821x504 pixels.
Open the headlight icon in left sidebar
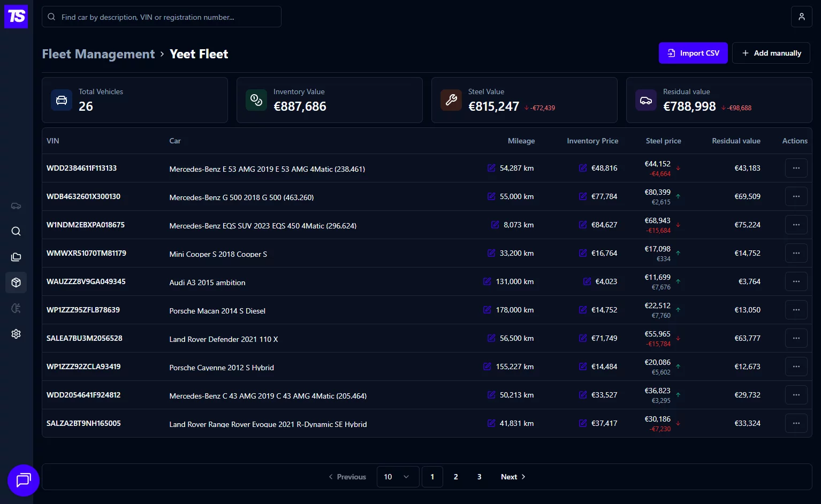pos(16,308)
